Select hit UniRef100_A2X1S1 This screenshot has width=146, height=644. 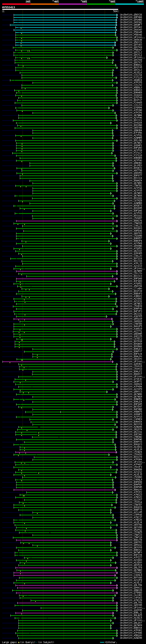click(x=131, y=301)
